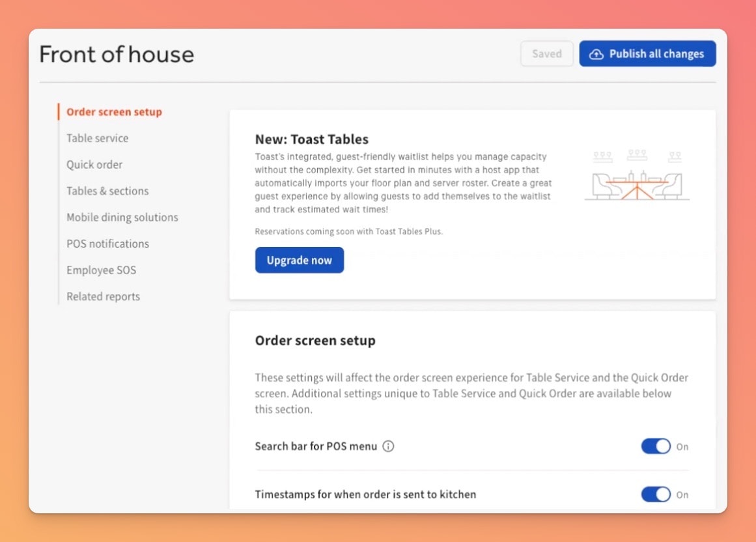Go to Related reports link

tap(103, 296)
